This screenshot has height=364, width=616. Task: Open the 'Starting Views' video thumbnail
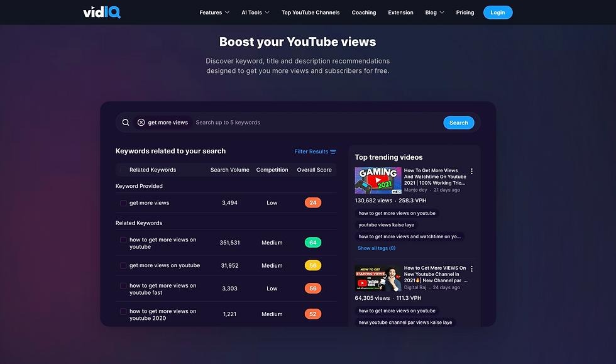[378, 278]
